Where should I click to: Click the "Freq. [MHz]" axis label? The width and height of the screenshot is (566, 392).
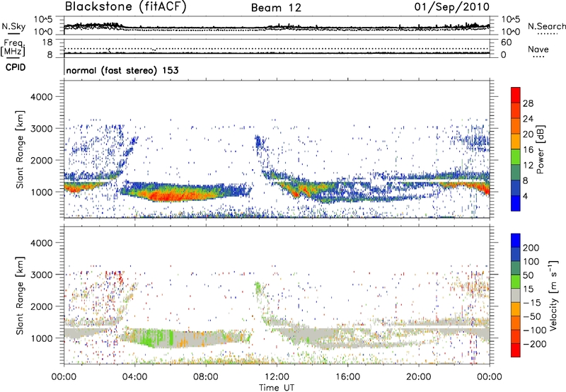click(x=13, y=48)
